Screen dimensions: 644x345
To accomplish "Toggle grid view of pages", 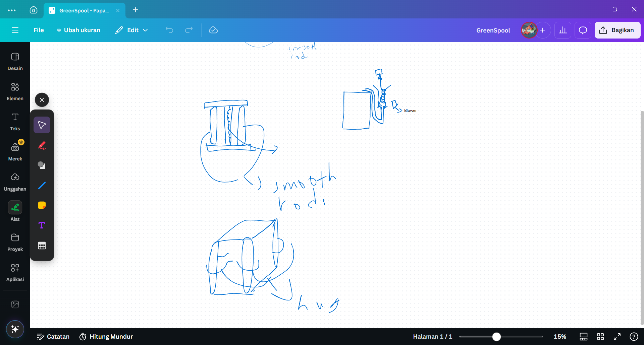I will pos(600,337).
